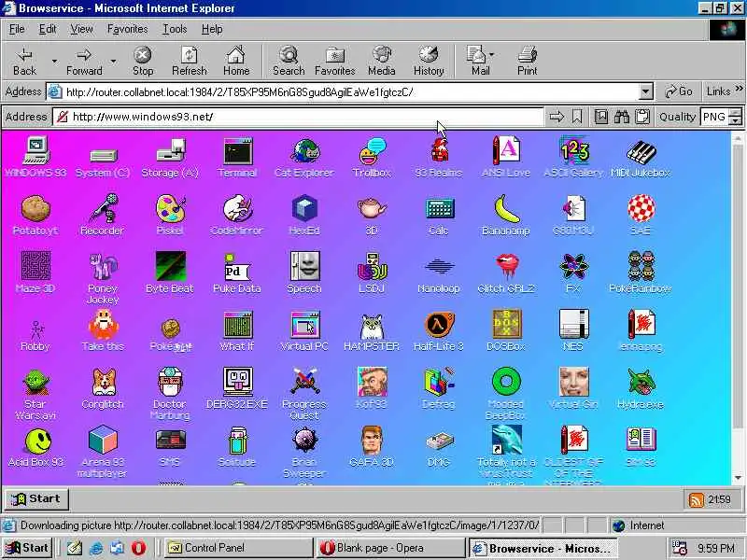This screenshot has height=560, width=747.
Task: Click the Windows 93 tray RSS feed icon
Action: click(696, 500)
